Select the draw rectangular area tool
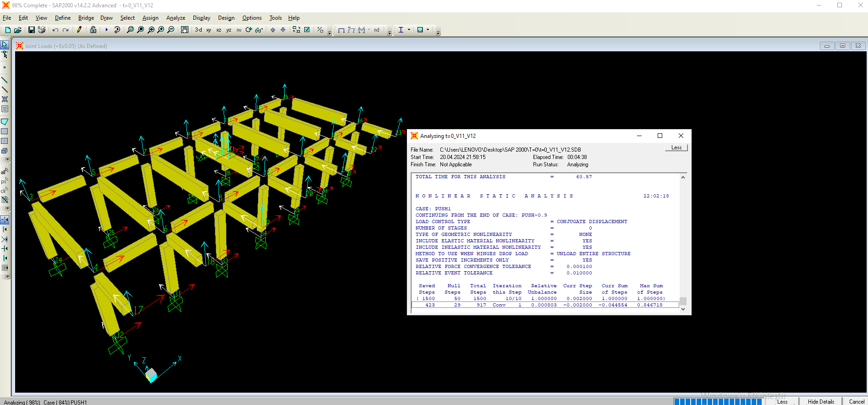The height and width of the screenshot is (405, 868). pyautogui.click(x=5, y=131)
